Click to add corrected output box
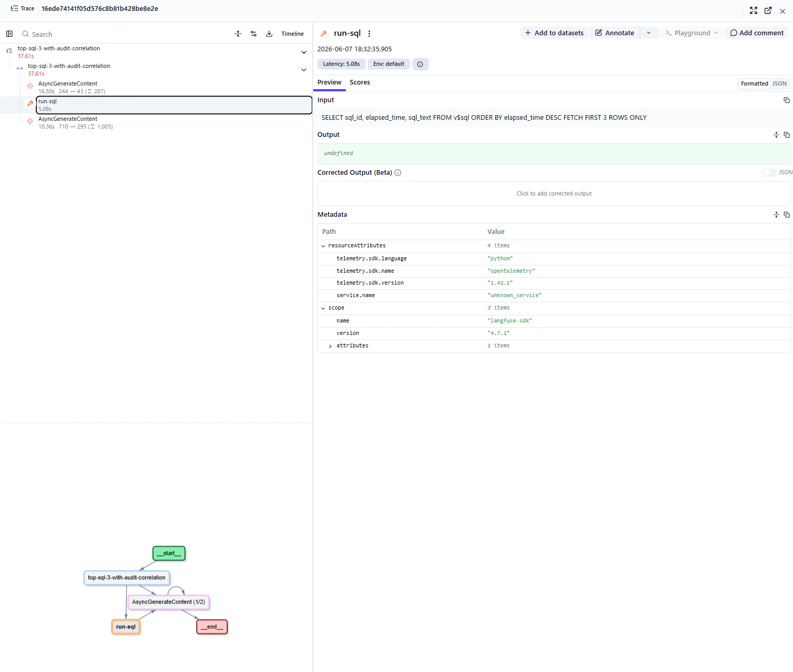Screen dimensions: 793x672 [x=554, y=194]
